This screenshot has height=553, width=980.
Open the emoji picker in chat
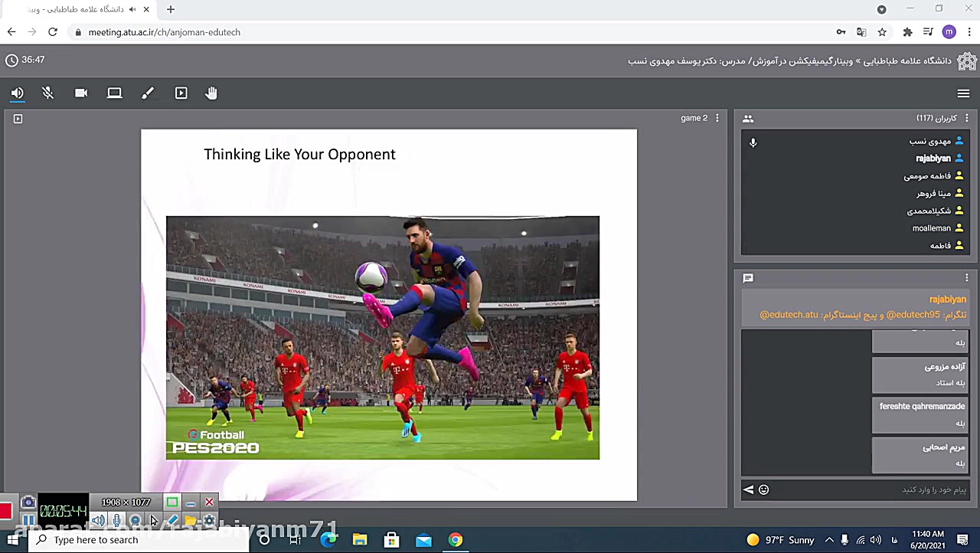(763, 489)
